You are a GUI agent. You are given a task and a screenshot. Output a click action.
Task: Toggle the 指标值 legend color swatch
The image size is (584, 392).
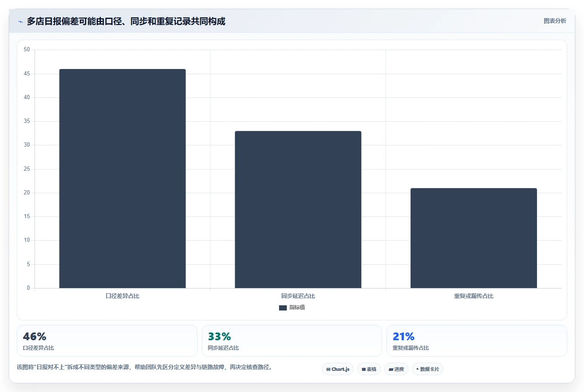tap(283, 308)
